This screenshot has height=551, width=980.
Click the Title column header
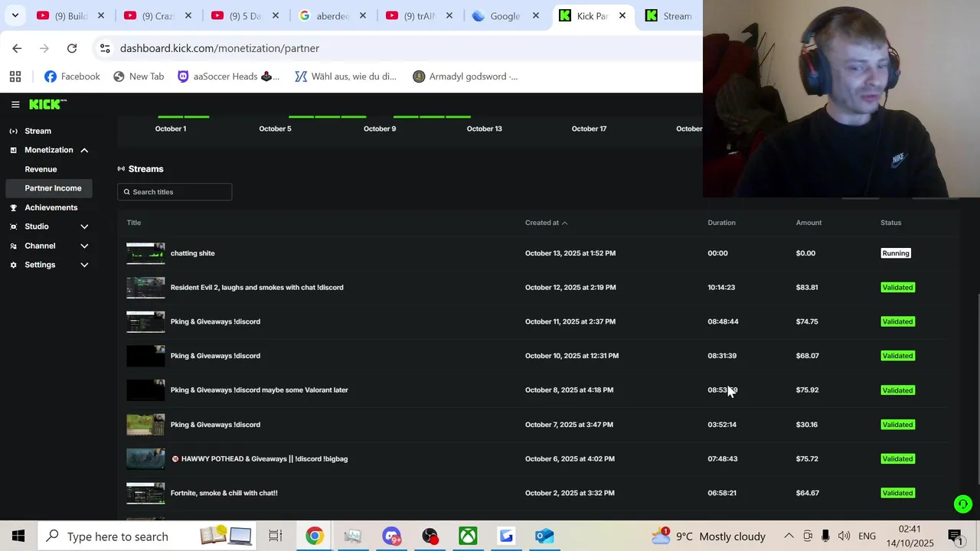(134, 223)
